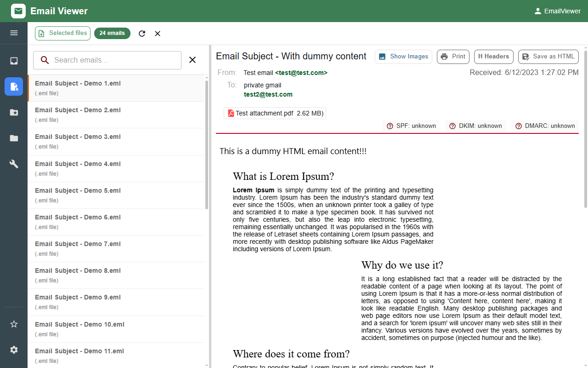The image size is (588, 368).
Task: Open the wrench tools icon
Action: point(14,164)
